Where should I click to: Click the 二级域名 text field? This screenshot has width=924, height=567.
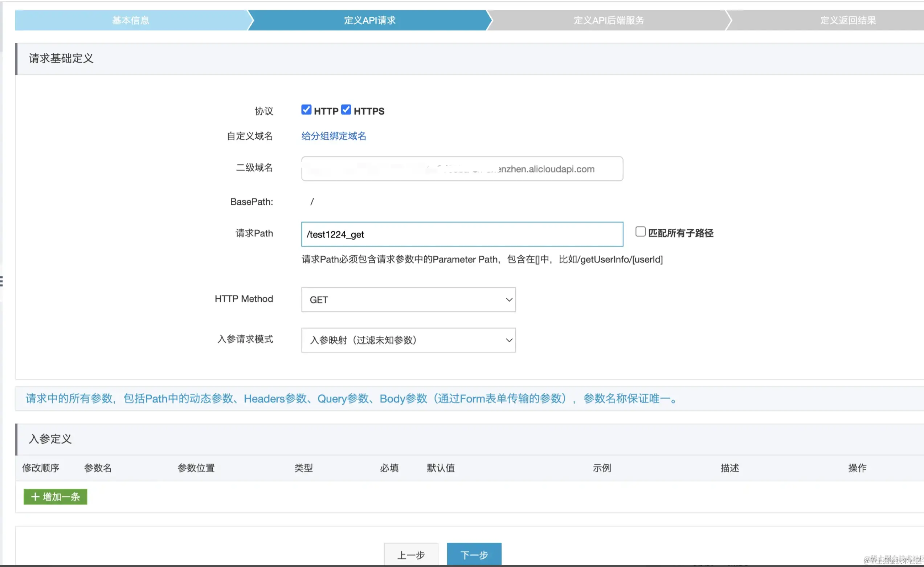pyautogui.click(x=462, y=169)
